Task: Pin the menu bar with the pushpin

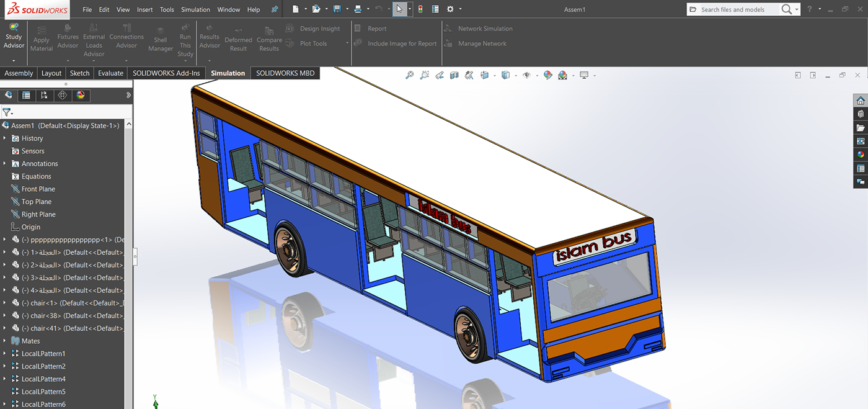Action: tap(275, 9)
